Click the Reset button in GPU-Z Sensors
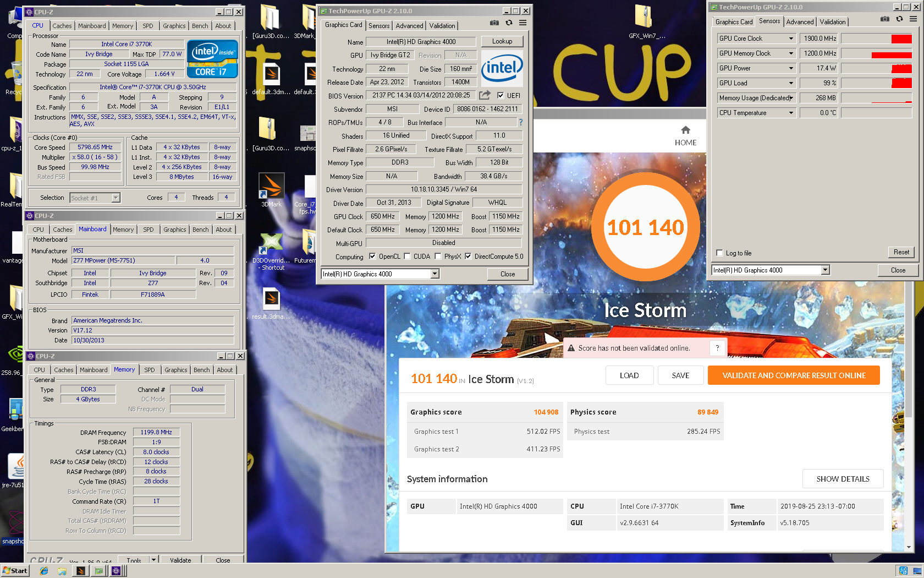 (901, 252)
